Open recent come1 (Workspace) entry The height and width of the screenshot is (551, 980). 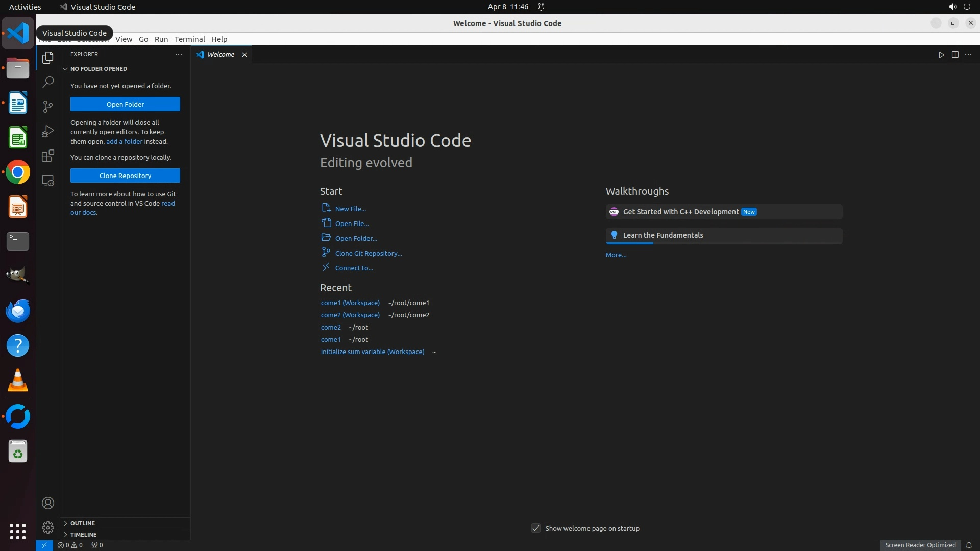350,303
